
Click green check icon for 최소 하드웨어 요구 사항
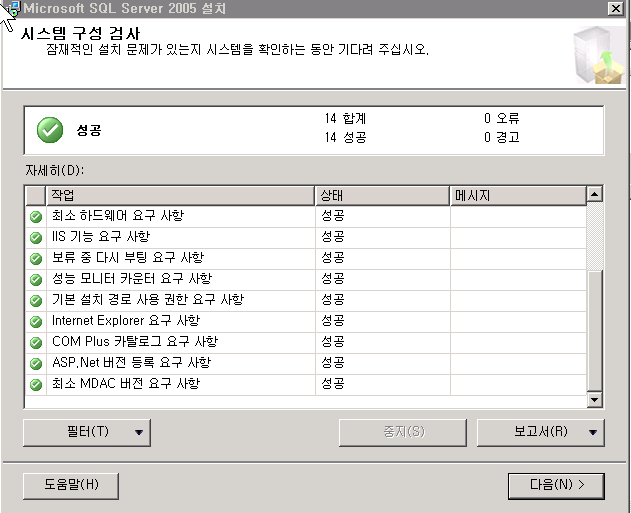coord(36,217)
